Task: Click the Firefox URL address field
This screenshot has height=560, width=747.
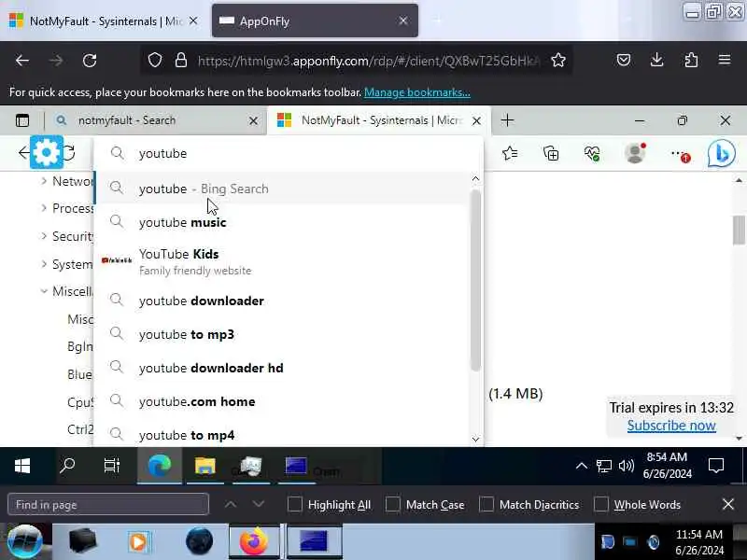Action: pyautogui.click(x=368, y=61)
